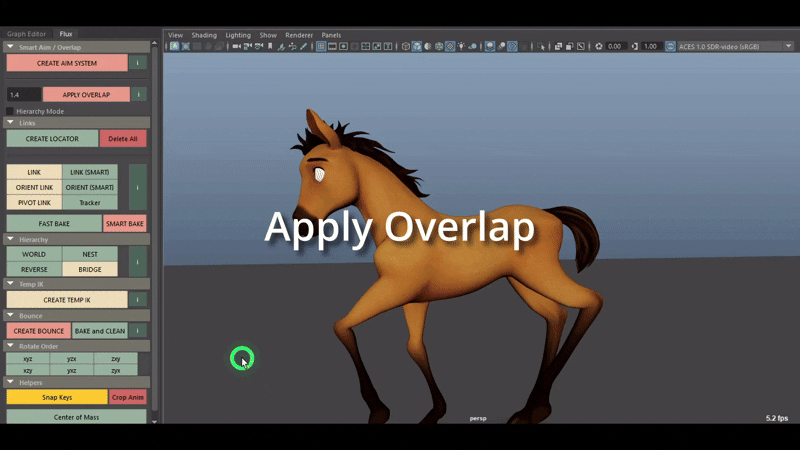
Task: Click the yellow Snap Keys button
Action: pyautogui.click(x=57, y=397)
